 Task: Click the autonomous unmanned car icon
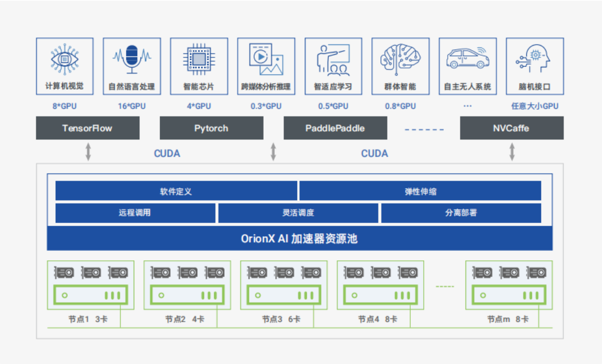coord(467,58)
